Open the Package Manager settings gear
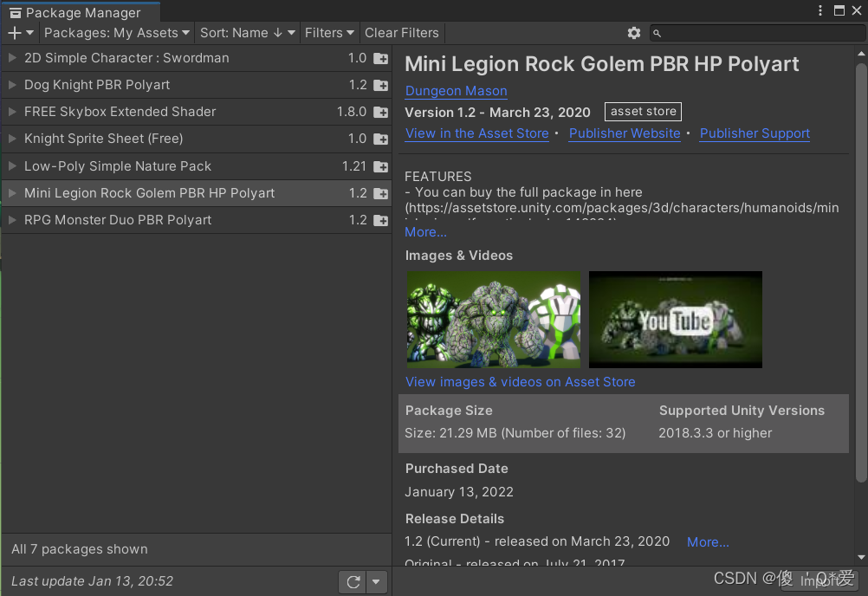 pyautogui.click(x=634, y=33)
